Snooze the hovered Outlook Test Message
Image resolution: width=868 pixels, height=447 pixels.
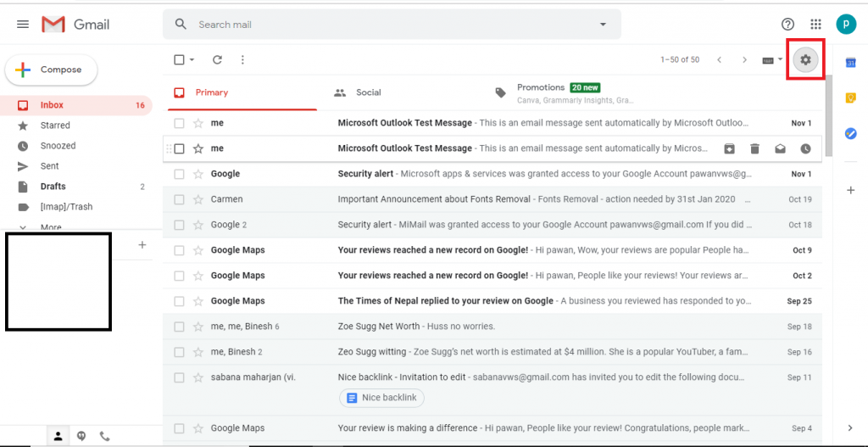pyautogui.click(x=805, y=148)
